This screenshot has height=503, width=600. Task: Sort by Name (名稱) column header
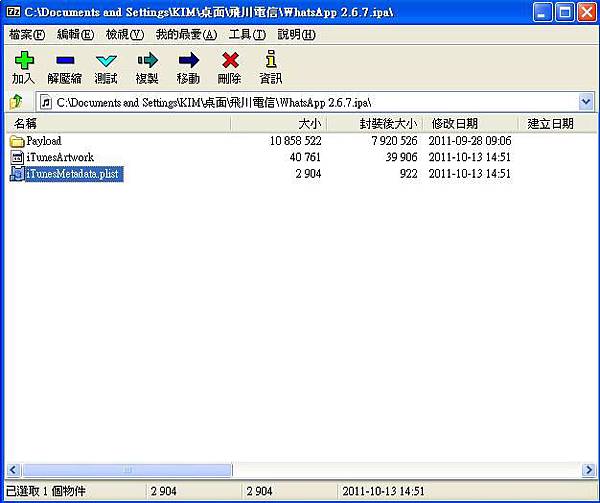pos(118,124)
